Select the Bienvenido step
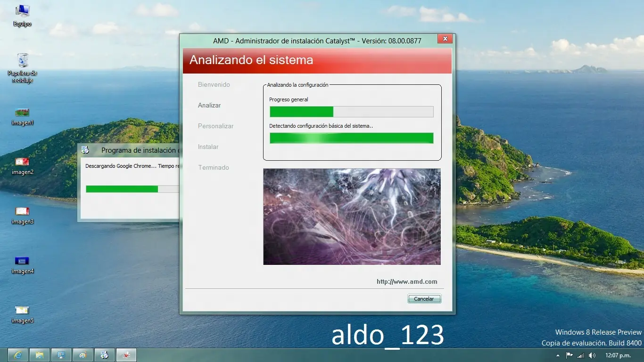 [214, 85]
